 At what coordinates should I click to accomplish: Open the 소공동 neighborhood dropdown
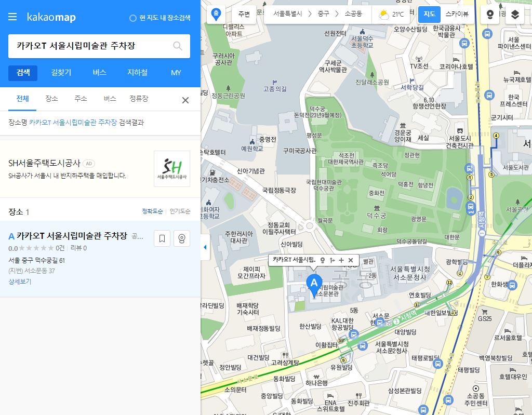(353, 14)
